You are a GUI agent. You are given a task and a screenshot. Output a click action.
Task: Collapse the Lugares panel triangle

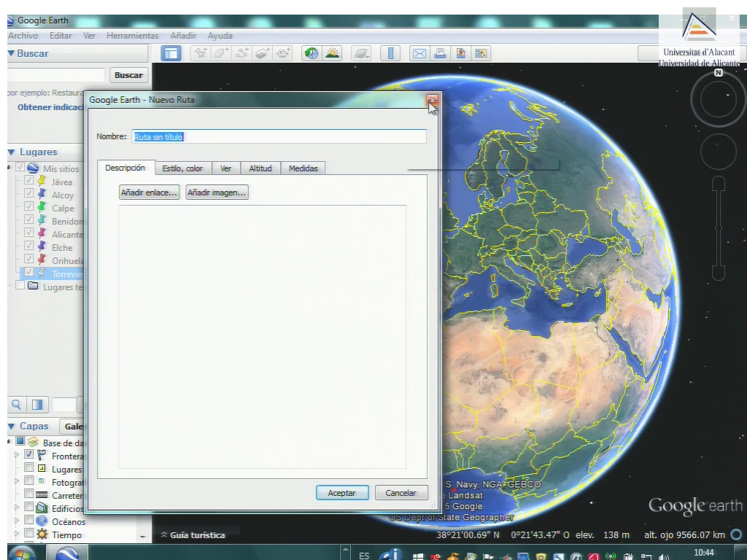pyautogui.click(x=12, y=152)
